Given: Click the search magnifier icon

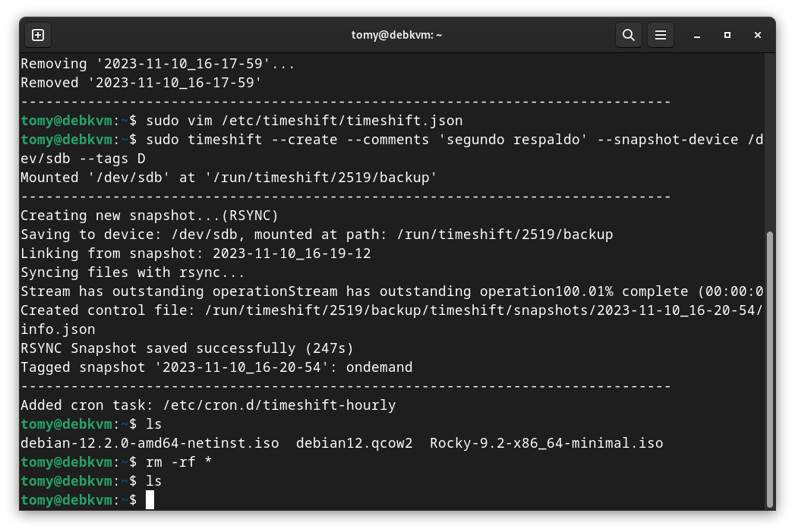Looking at the screenshot, I should 628,35.
